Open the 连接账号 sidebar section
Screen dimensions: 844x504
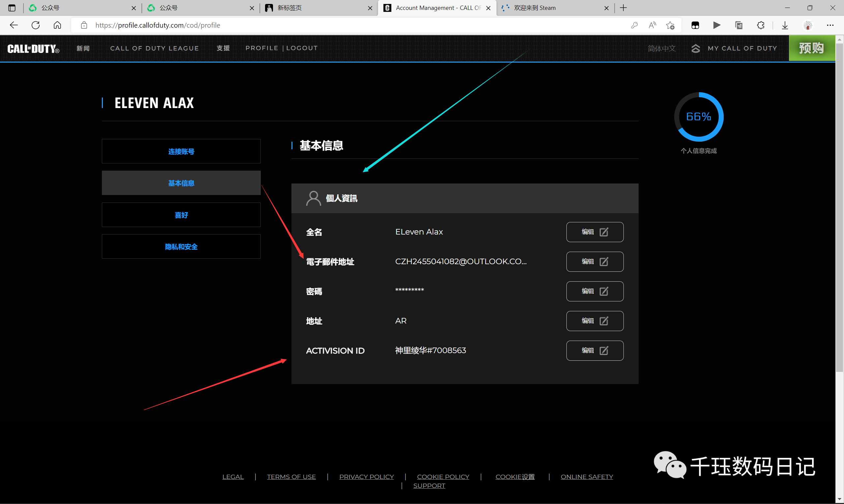pos(181,152)
